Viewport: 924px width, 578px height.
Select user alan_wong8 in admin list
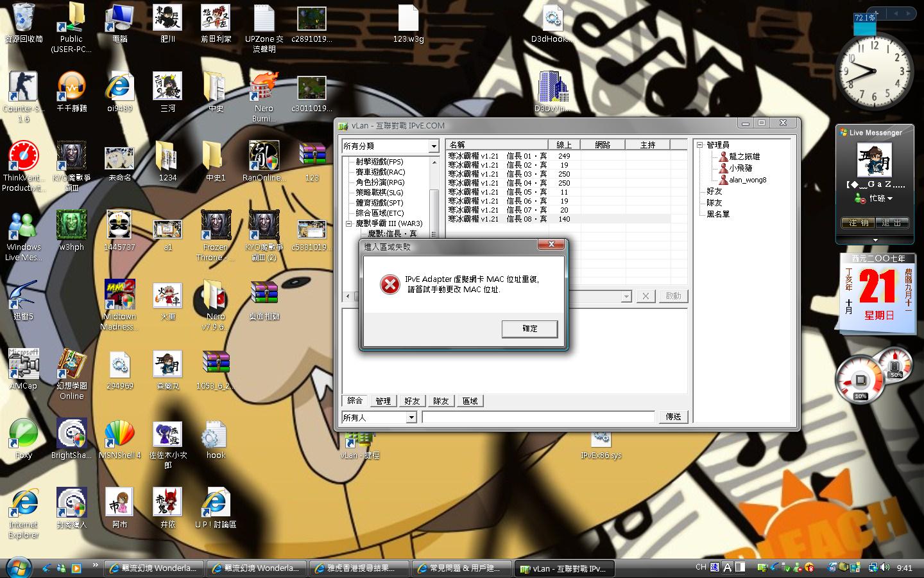(748, 180)
